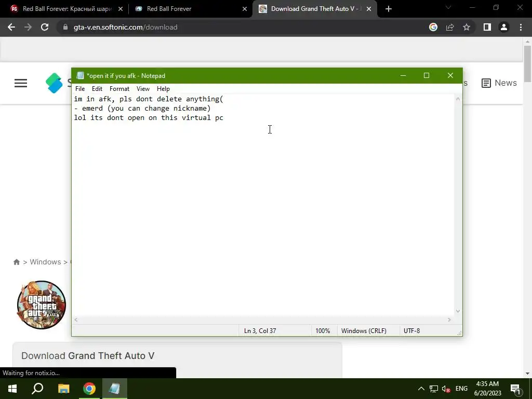The image size is (532, 399).
Task: Show hidden system tray icons
Action: 421,389
